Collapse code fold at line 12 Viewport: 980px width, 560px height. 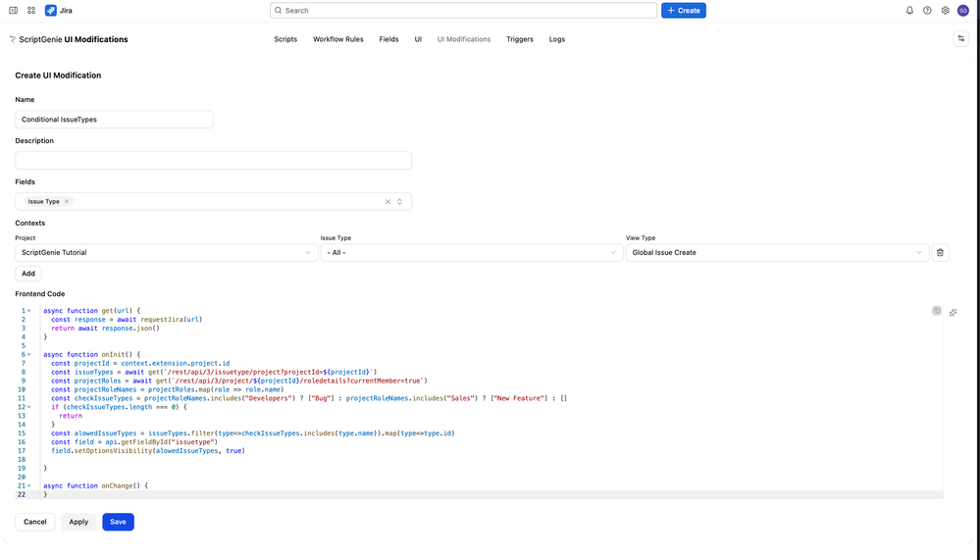click(x=28, y=407)
